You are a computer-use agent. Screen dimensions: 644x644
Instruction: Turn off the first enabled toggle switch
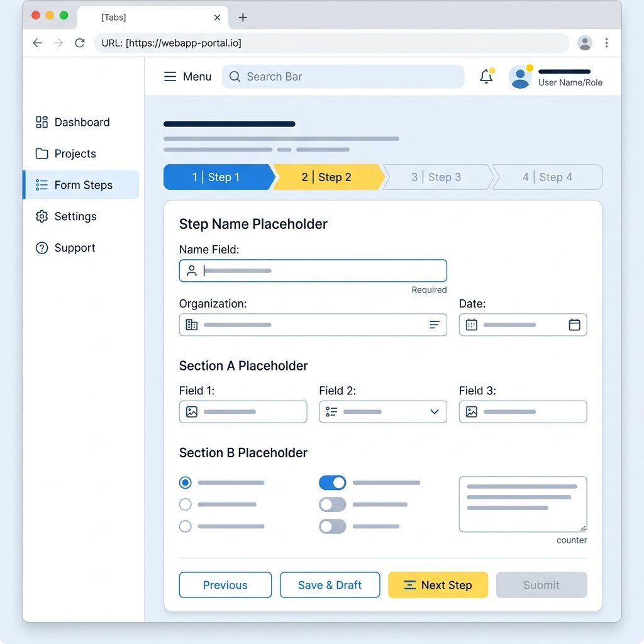(x=332, y=482)
